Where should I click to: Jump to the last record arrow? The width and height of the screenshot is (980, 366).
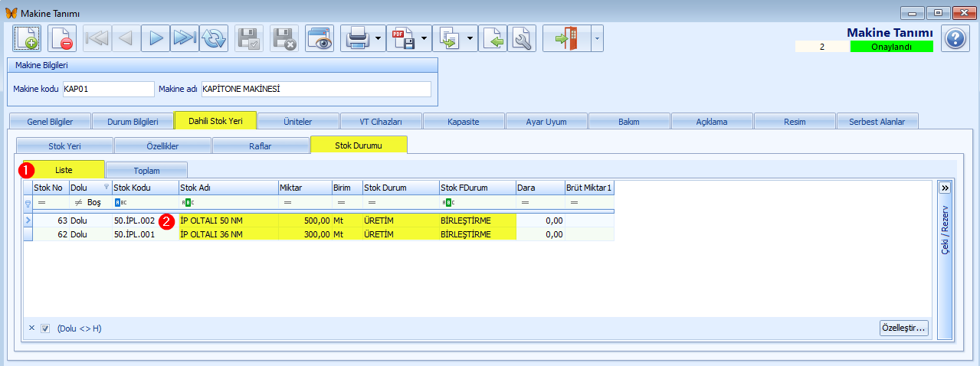(185, 38)
